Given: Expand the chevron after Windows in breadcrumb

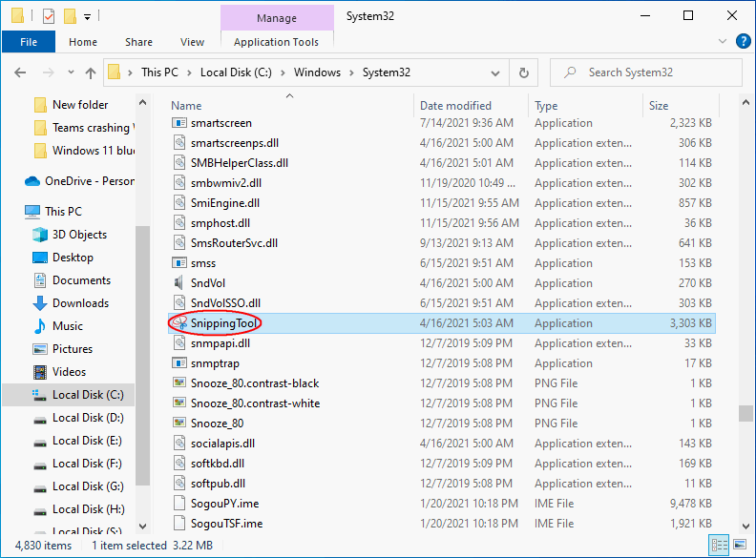Looking at the screenshot, I should (351, 72).
